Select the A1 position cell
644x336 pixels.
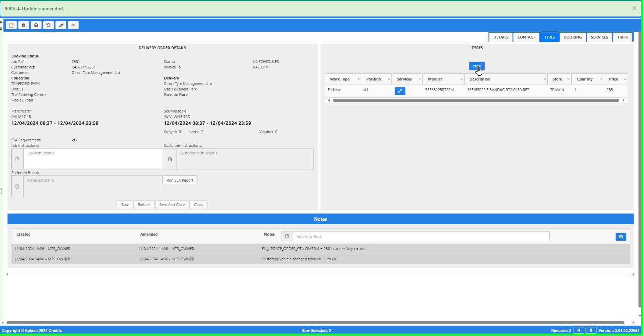[x=366, y=90]
